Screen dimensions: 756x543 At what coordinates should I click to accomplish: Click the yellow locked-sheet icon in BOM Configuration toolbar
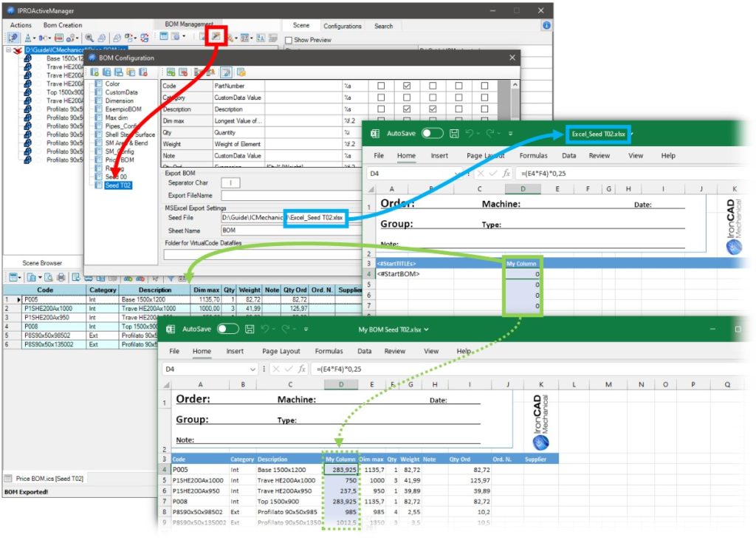click(x=241, y=72)
